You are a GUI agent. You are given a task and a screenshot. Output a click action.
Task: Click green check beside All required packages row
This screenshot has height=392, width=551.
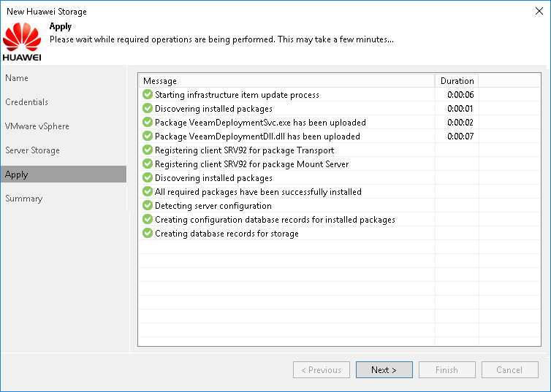[x=148, y=191]
